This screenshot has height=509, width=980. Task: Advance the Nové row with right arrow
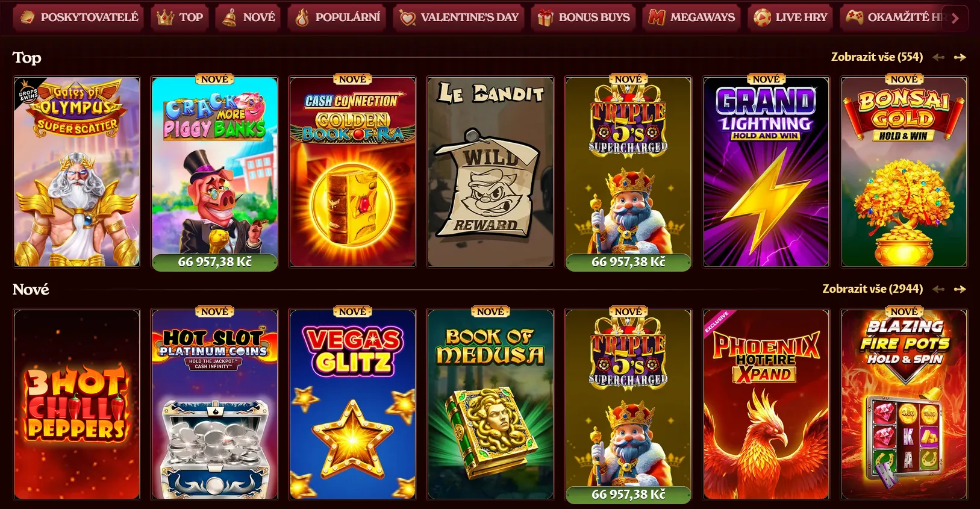click(960, 289)
